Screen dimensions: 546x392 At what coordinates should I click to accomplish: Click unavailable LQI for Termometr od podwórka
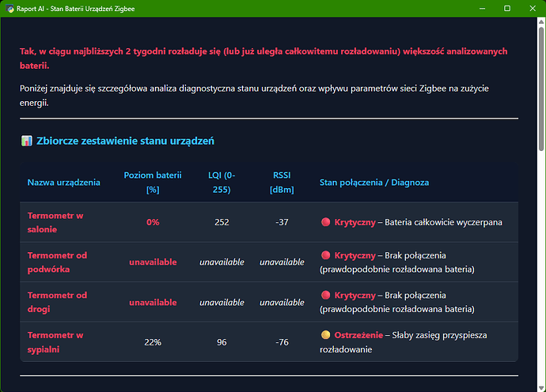tap(222, 262)
